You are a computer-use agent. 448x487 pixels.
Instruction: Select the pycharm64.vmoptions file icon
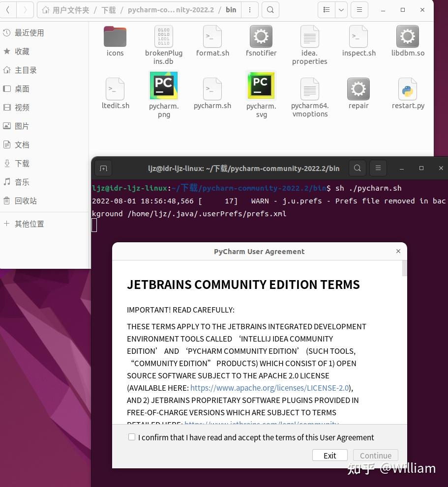point(310,89)
